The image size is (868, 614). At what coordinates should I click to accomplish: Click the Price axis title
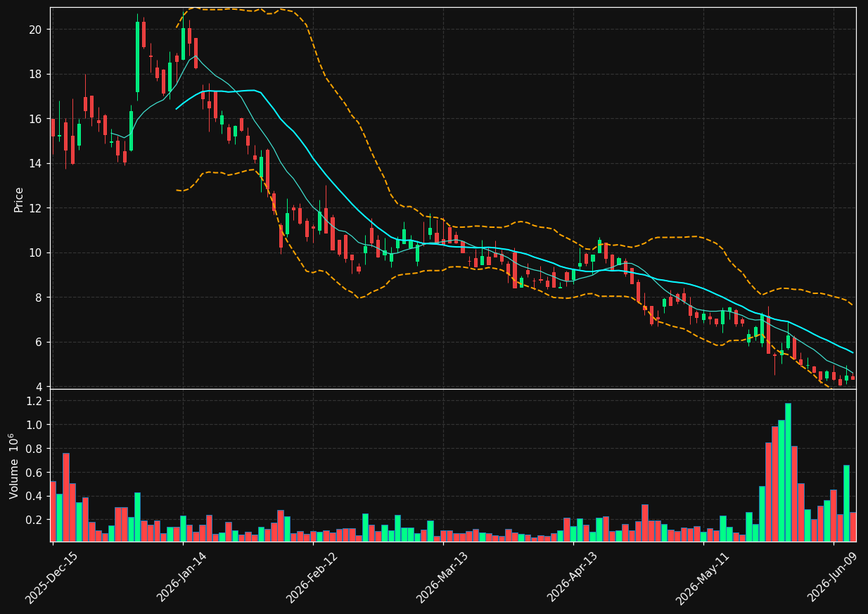19,199
